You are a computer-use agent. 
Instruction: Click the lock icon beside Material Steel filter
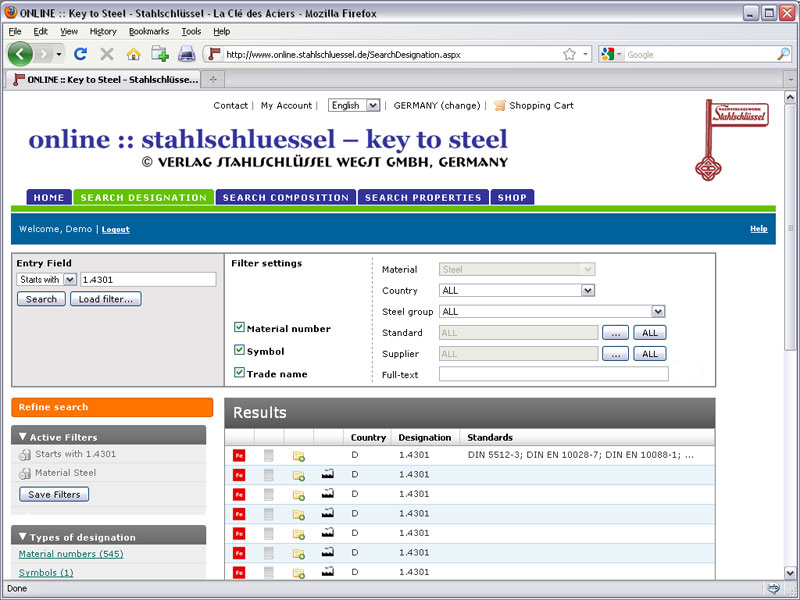[x=24, y=473]
